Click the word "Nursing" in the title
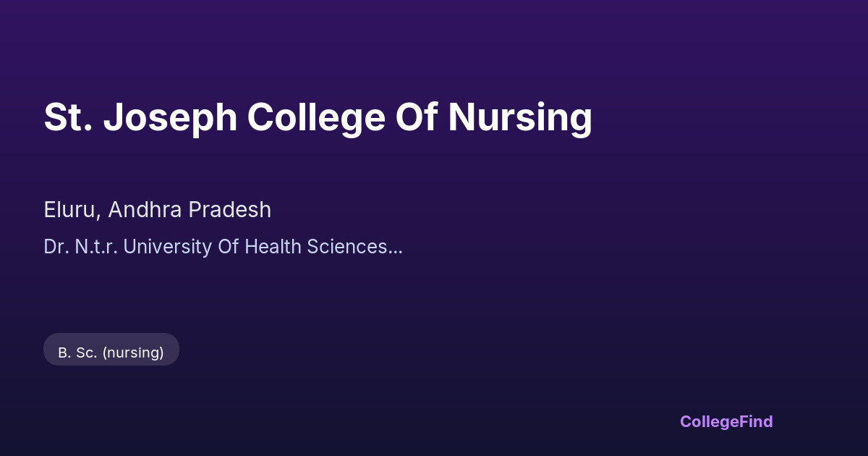 coord(519,117)
